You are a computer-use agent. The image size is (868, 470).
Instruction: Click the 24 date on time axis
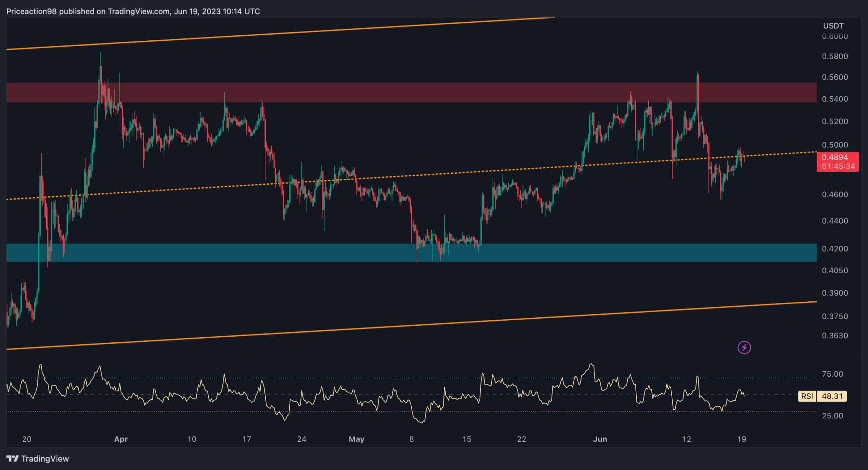point(301,439)
